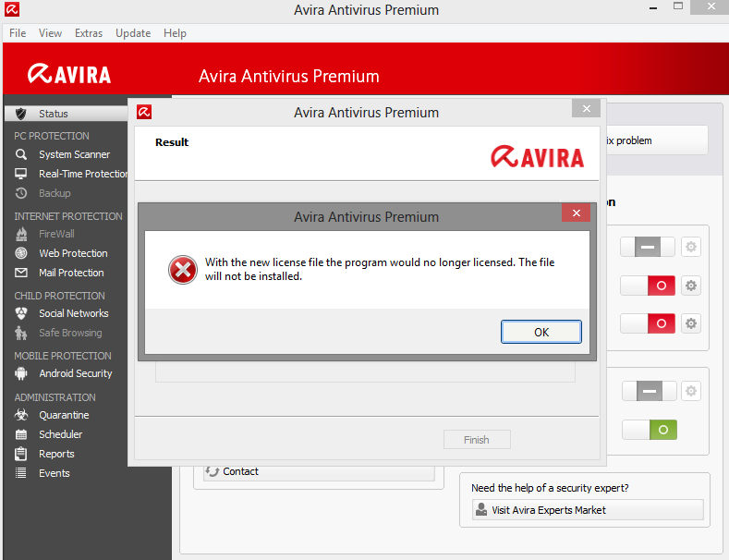The image size is (729, 560).
Task: Click the Backup clock icon
Action: tap(21, 193)
